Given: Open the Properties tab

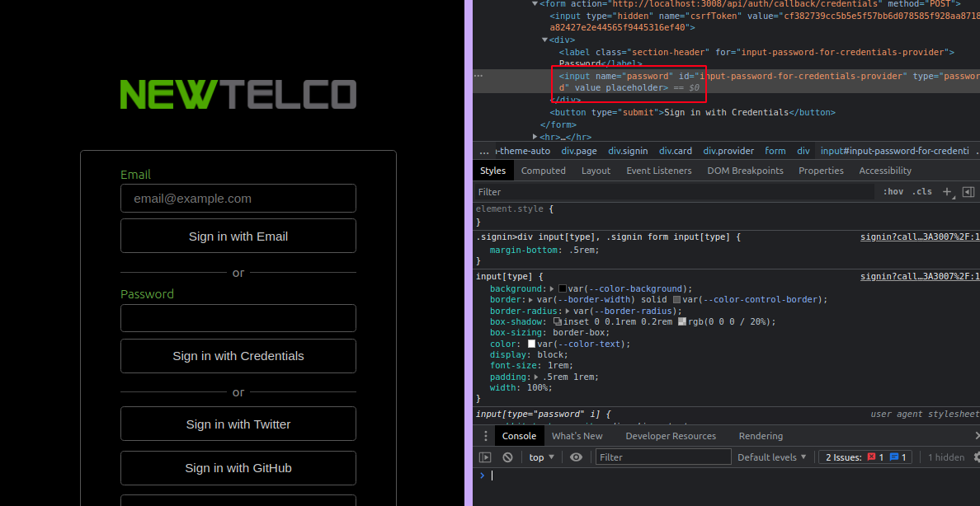Looking at the screenshot, I should click(821, 171).
